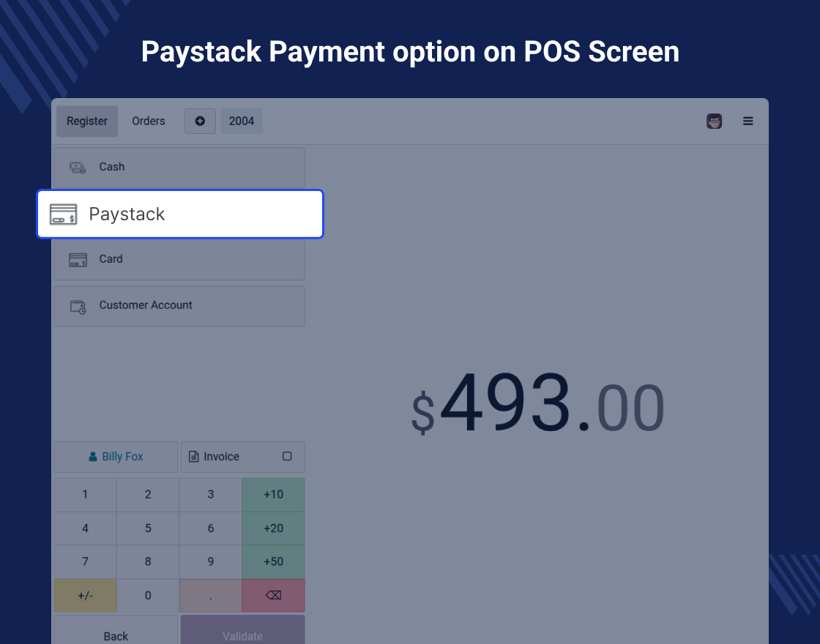
Task: Toggle the Invoice checkbox
Action: coord(287,457)
